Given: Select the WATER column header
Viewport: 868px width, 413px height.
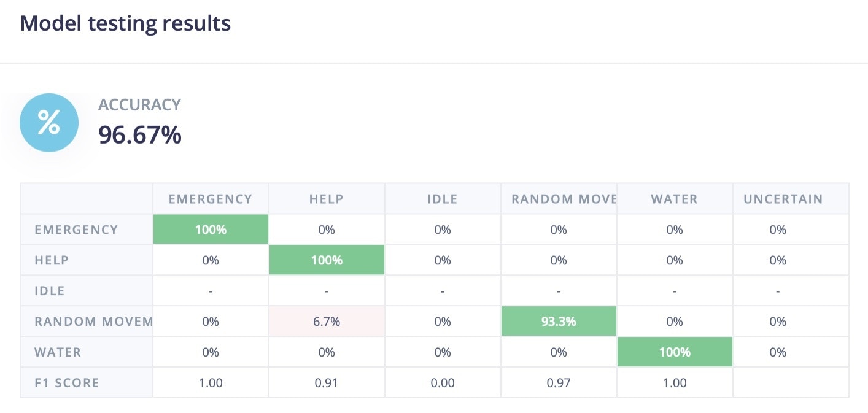Looking at the screenshot, I should point(675,199).
